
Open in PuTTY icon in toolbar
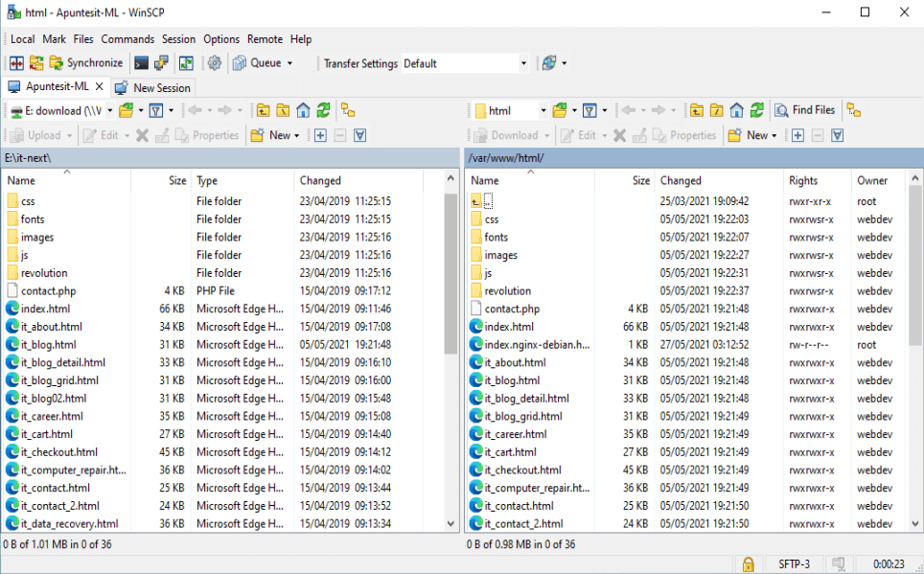click(x=162, y=63)
